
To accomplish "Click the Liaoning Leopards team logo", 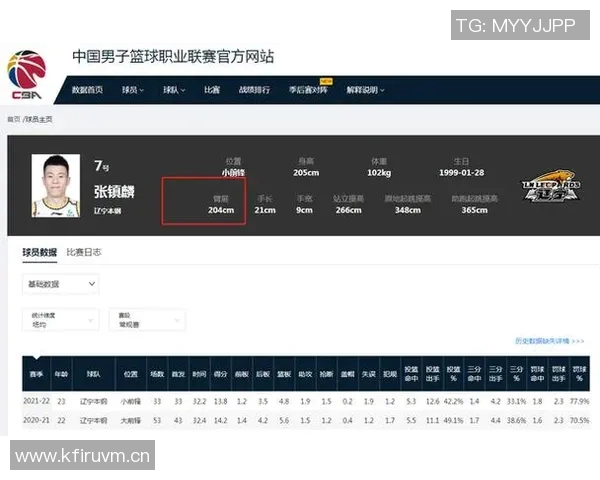I will (x=552, y=188).
